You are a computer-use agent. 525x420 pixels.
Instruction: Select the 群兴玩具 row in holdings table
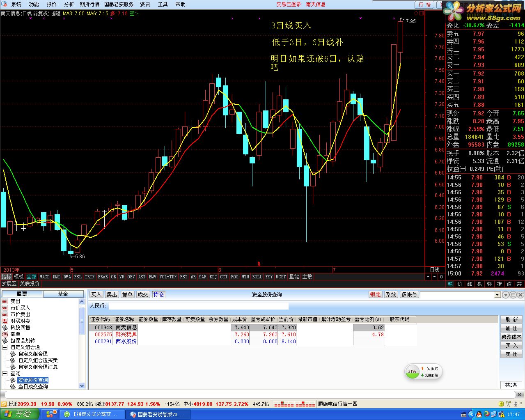pos(252,335)
